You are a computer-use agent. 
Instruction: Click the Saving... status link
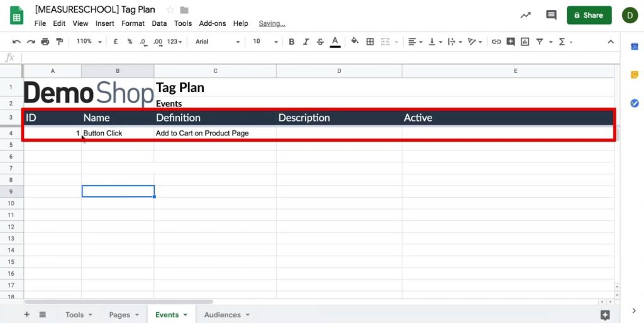272,24
